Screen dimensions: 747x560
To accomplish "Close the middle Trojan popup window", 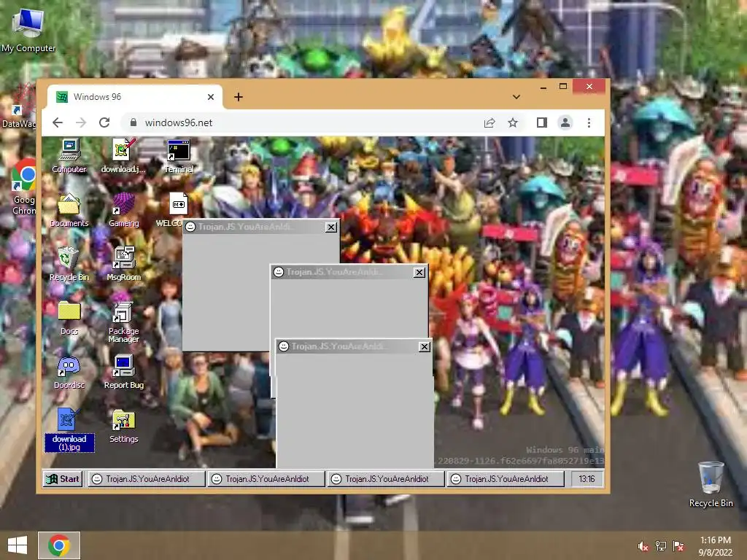I will pos(419,273).
